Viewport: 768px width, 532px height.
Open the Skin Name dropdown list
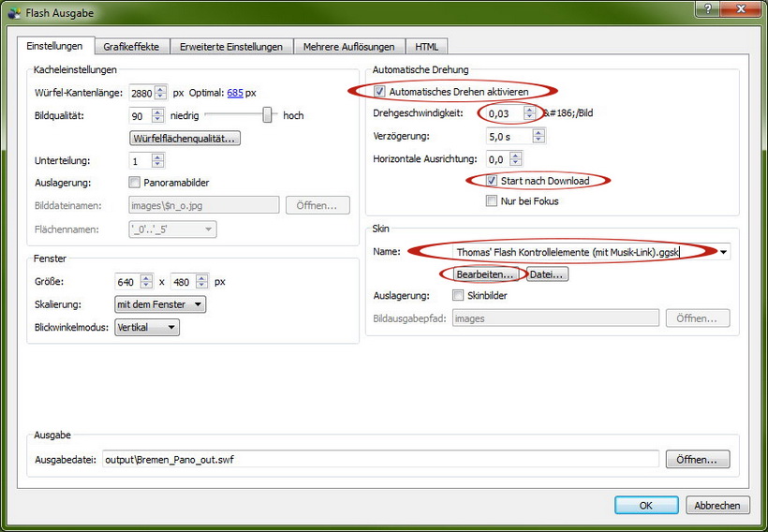pyautogui.click(x=725, y=252)
